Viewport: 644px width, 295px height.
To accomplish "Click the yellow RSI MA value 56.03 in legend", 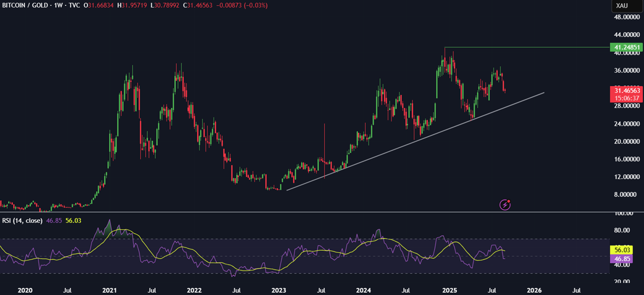I will [x=73, y=220].
